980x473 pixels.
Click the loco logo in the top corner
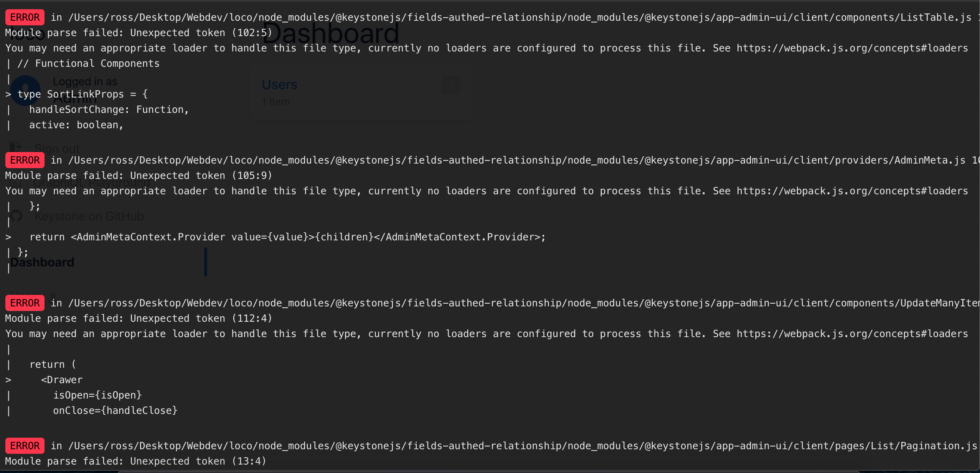click(25, 33)
